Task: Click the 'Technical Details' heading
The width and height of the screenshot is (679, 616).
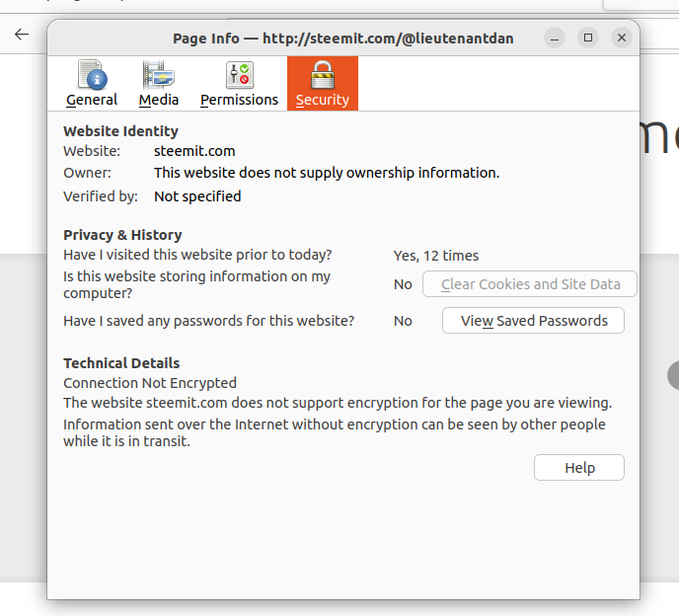Action: [x=121, y=363]
